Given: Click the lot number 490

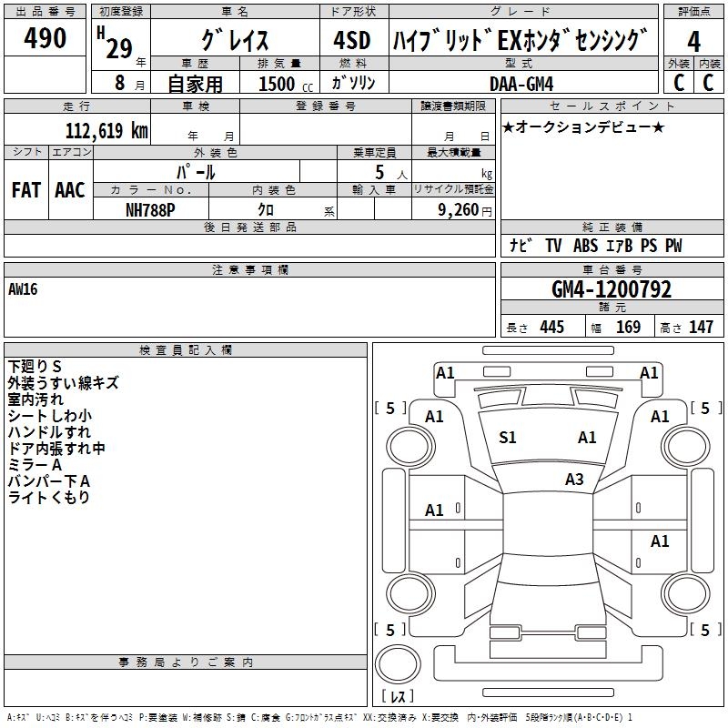Looking at the screenshot, I should point(45,38).
